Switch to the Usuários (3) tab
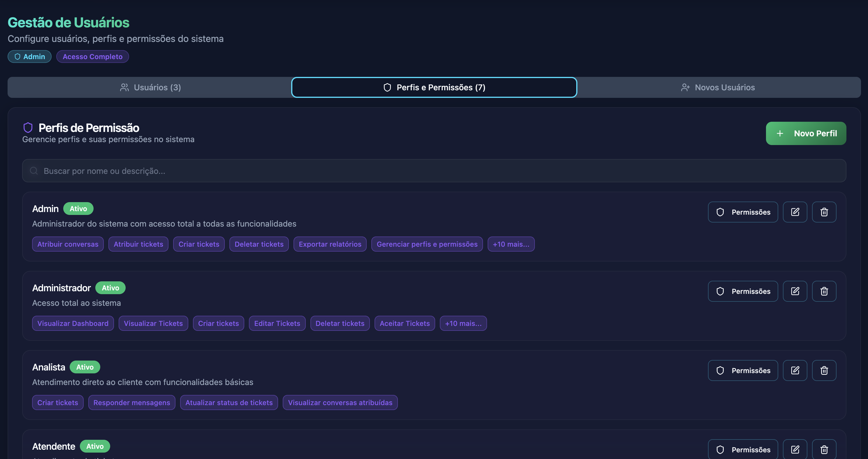Screen dimensions: 868x459 (x=150, y=88)
